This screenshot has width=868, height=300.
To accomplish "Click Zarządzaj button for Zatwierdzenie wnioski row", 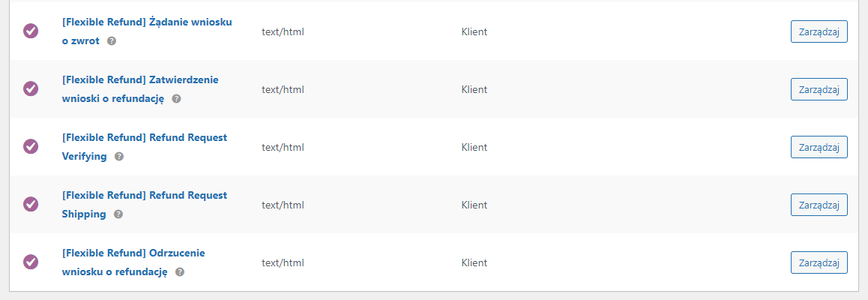I will pos(819,89).
